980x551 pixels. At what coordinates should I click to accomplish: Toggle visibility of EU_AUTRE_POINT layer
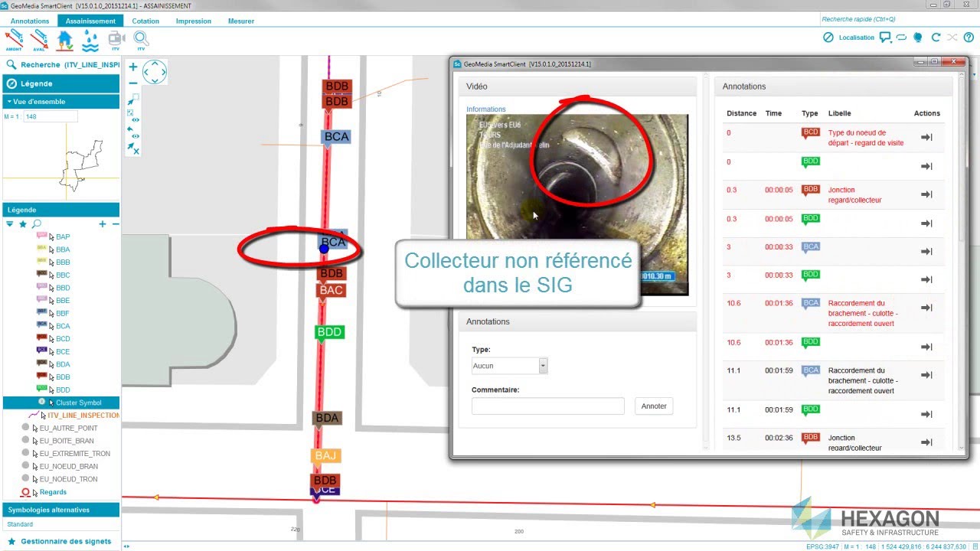tap(25, 428)
